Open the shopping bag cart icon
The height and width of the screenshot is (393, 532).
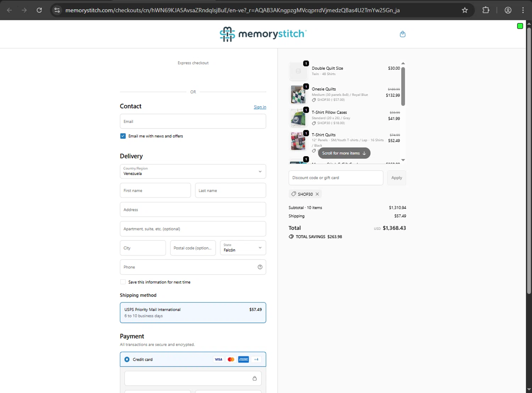coord(403,34)
